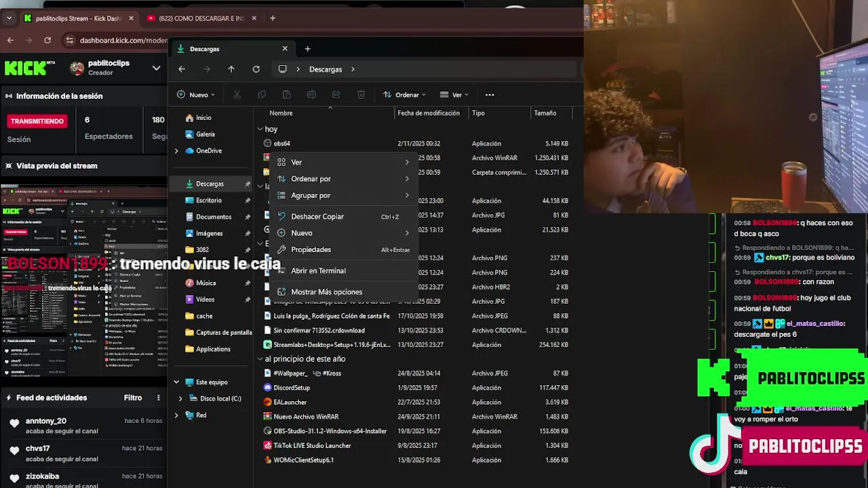Open the Ordenar dropdown in the toolbar
Viewport: 868px width, 488px height.
404,95
